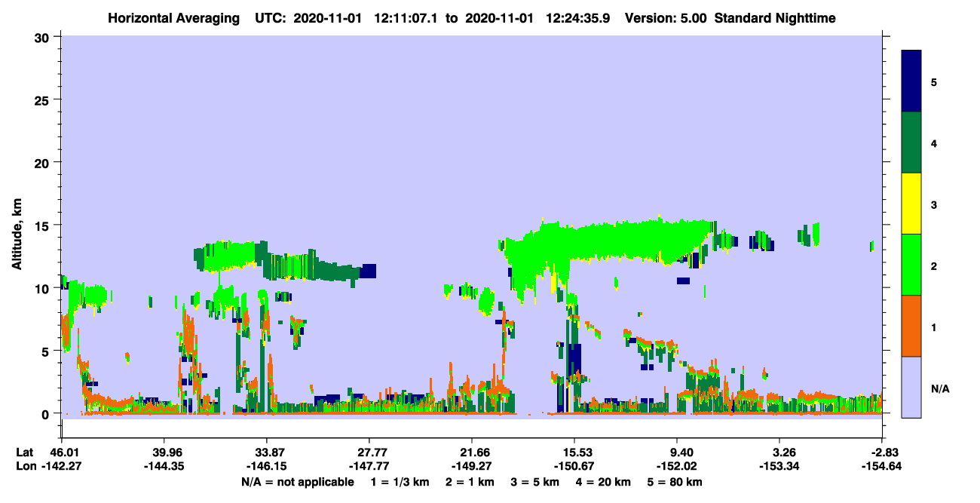Click the bright green color bar segment labeled 2
This screenshot has height=503, width=980.
pyautogui.click(x=911, y=265)
